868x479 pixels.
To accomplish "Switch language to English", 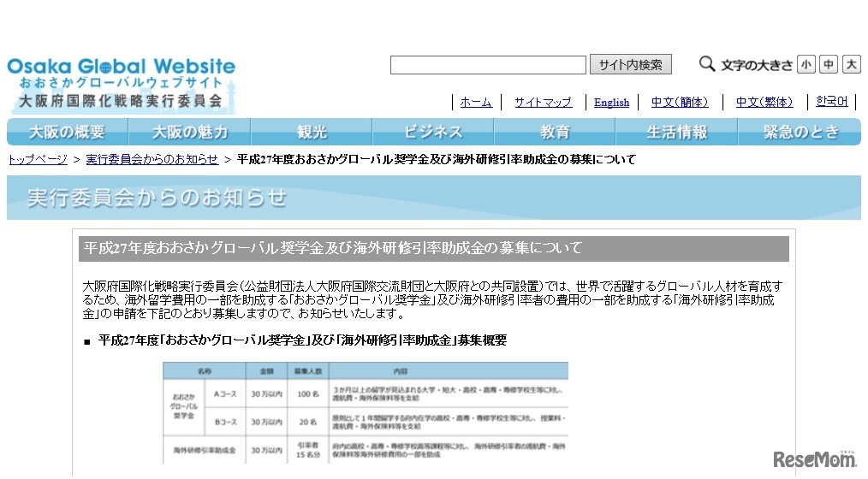I will click(x=611, y=103).
